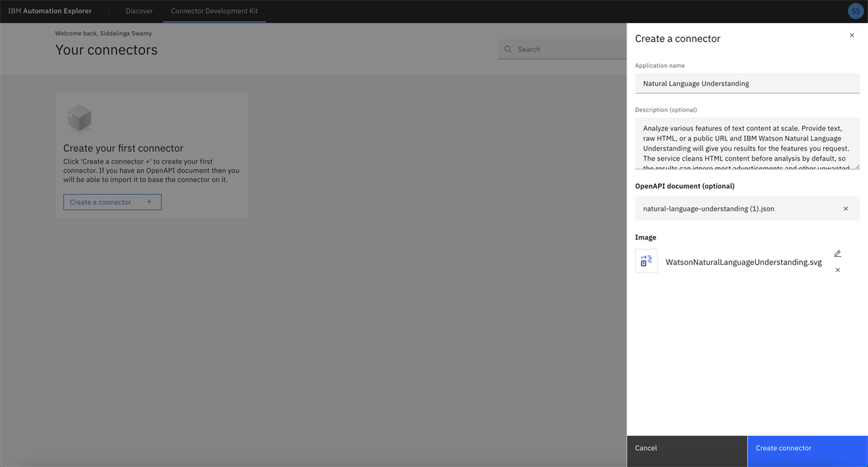Click the Create a connector panel title
The width and height of the screenshot is (868, 467).
(678, 38)
